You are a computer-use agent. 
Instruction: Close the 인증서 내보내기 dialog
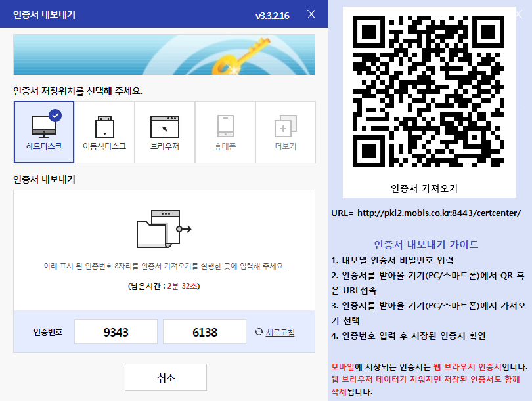(x=311, y=14)
